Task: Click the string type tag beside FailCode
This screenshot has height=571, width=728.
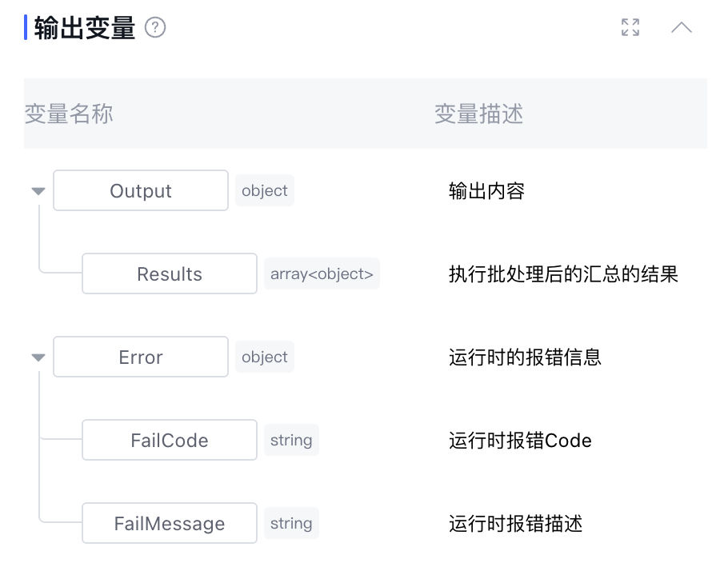Action: click(x=291, y=441)
